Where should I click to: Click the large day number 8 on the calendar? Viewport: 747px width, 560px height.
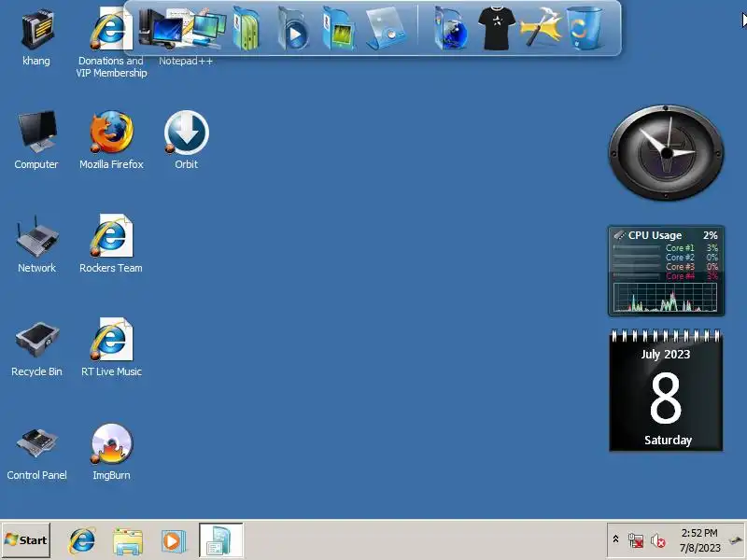coord(666,399)
